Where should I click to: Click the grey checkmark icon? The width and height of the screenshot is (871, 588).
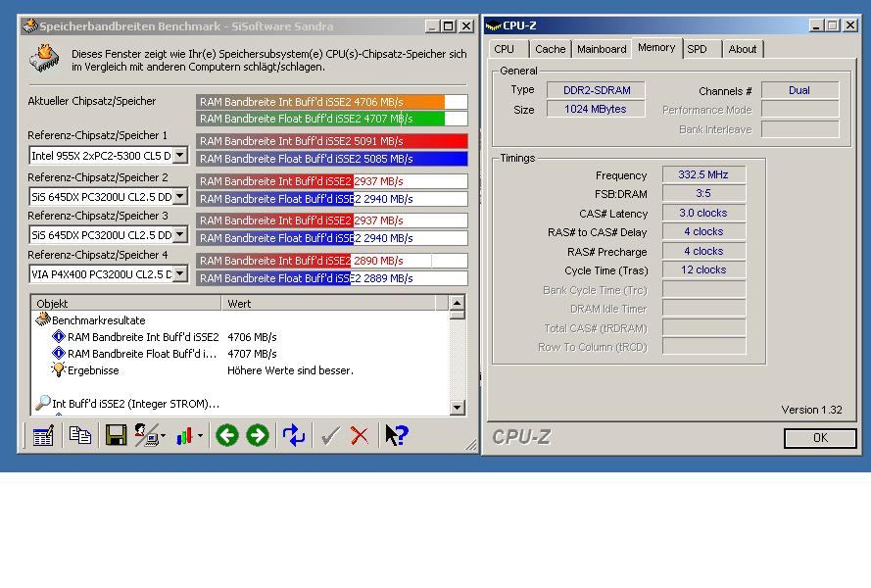[330, 435]
